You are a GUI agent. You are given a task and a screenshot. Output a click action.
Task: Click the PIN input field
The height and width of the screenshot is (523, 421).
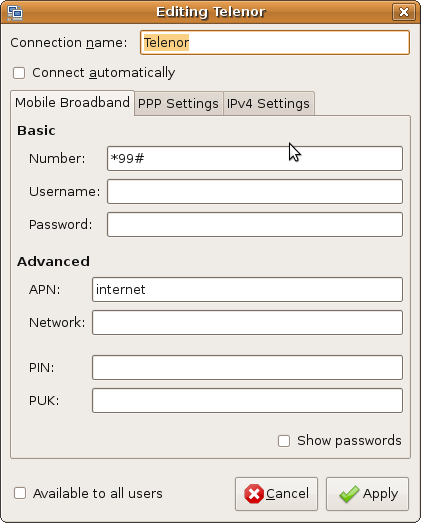pyautogui.click(x=247, y=368)
